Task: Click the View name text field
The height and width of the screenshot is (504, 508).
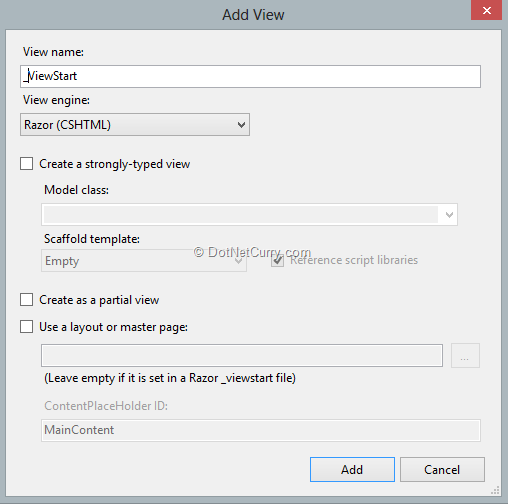Action: 250,76
